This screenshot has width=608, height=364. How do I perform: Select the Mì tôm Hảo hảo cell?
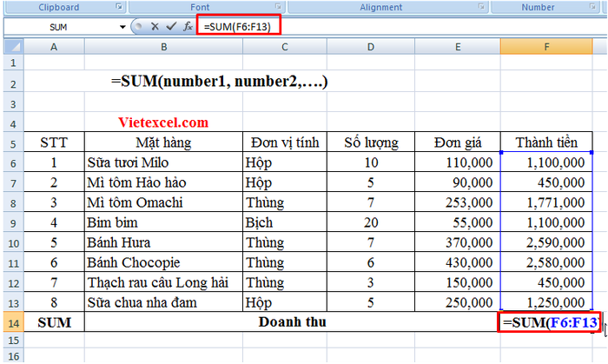click(163, 182)
